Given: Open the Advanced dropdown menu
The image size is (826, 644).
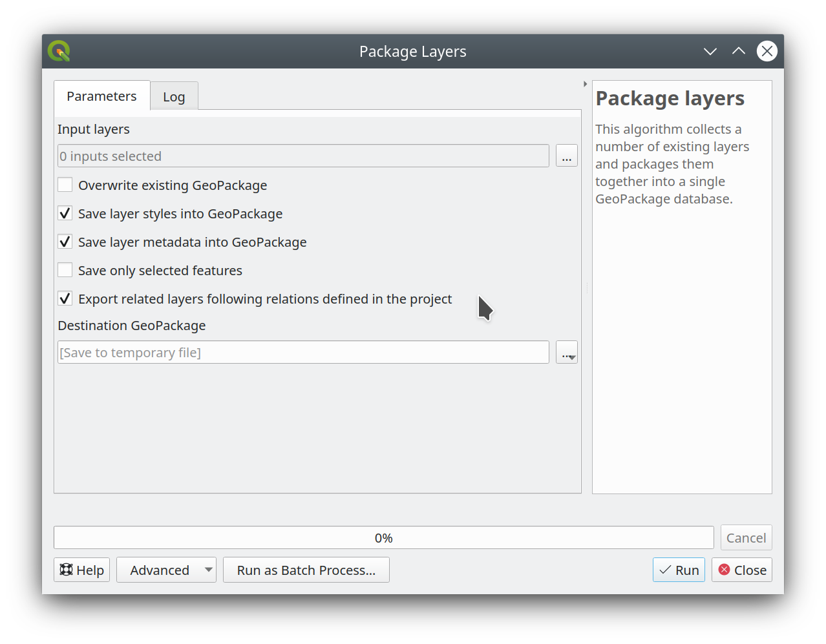Looking at the screenshot, I should [166, 570].
